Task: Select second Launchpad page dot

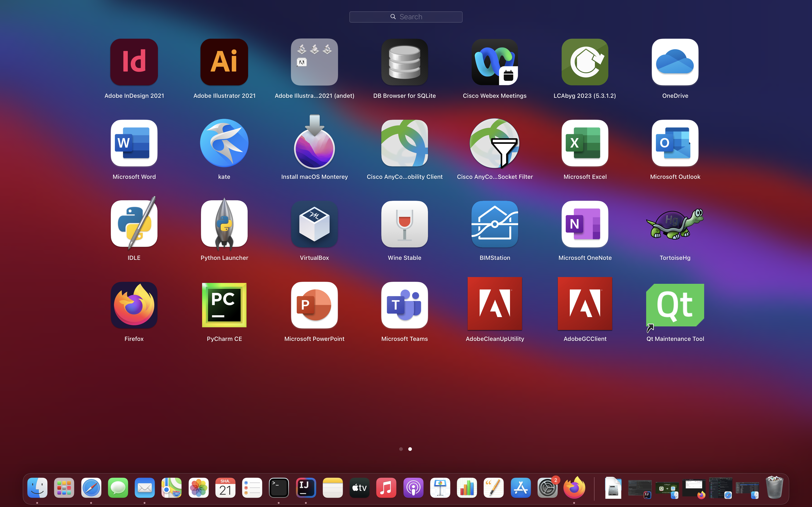Action: tap(410, 449)
